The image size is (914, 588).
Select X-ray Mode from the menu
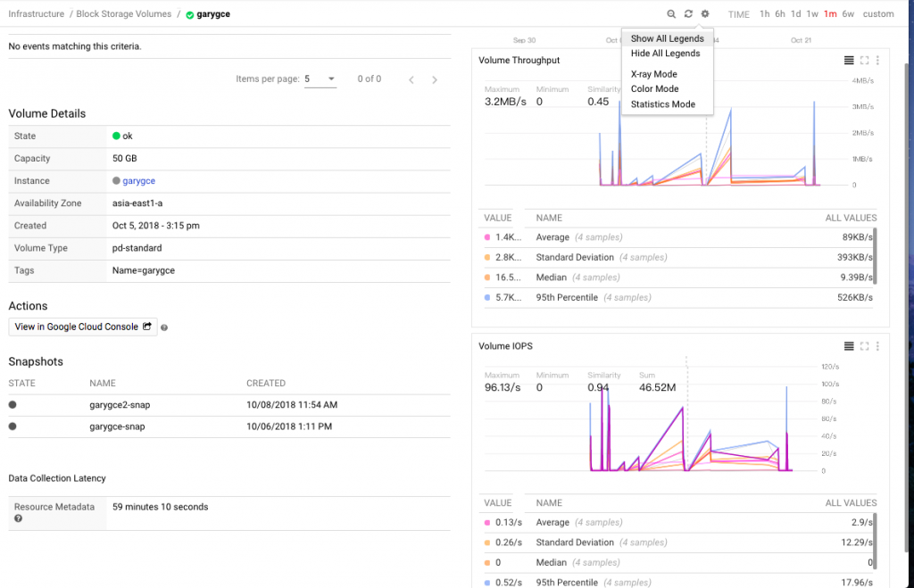(x=653, y=75)
